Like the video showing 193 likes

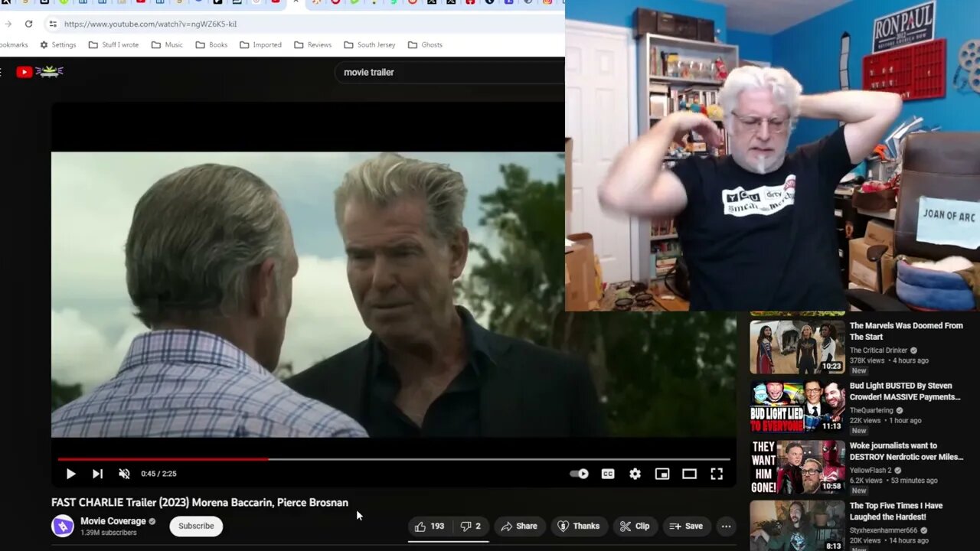(x=430, y=526)
